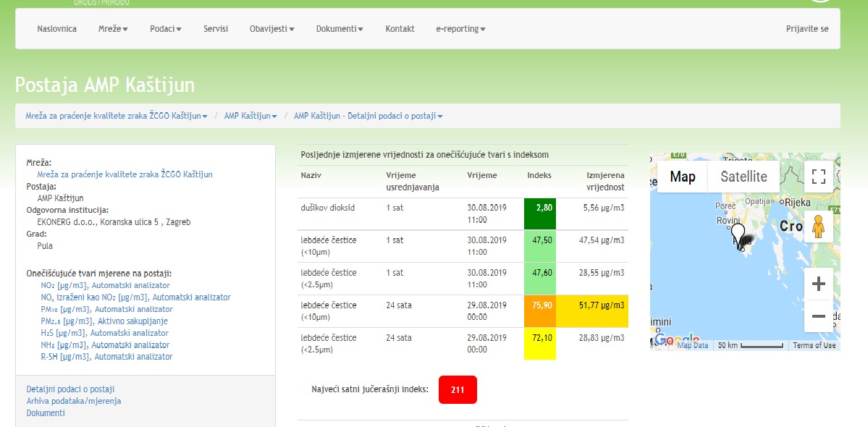
Task: Zoom in on the map
Action: 819,284
